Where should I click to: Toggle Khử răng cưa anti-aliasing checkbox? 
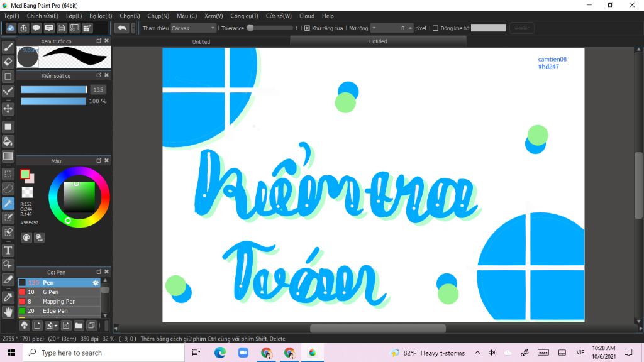click(x=307, y=28)
